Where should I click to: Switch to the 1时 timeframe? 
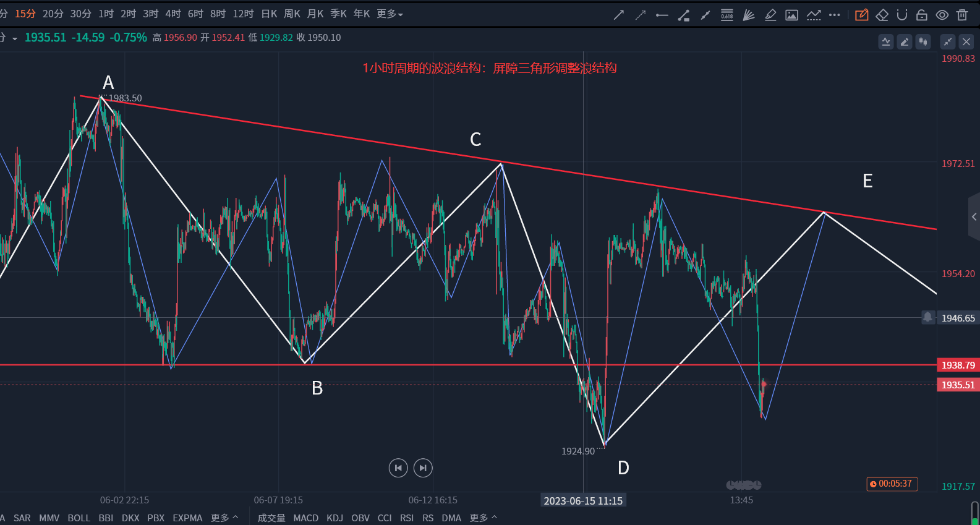(106, 14)
